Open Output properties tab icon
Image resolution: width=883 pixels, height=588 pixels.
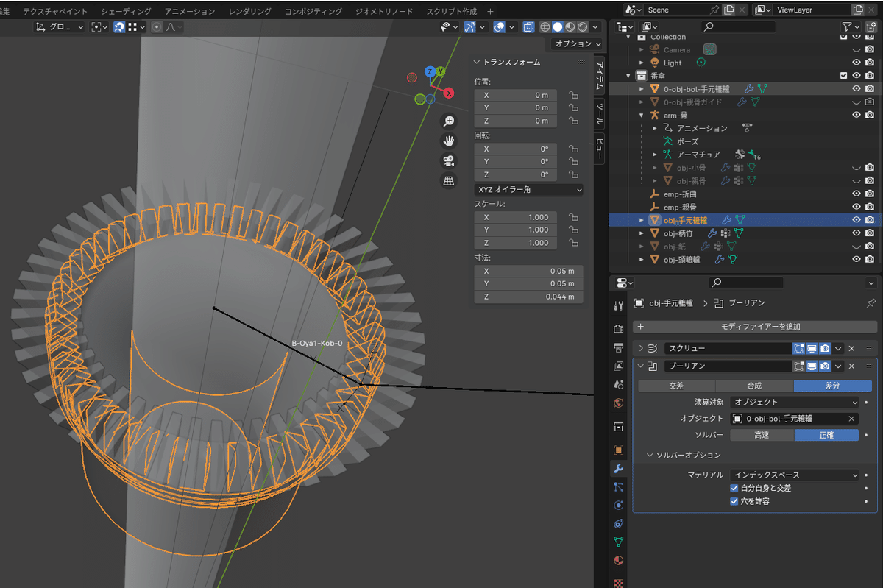point(619,347)
